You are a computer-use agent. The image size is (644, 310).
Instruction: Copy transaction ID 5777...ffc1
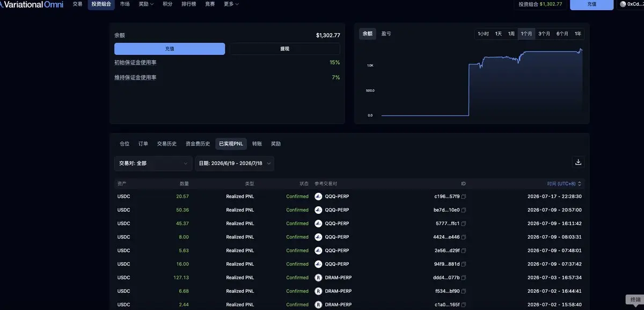tap(464, 224)
